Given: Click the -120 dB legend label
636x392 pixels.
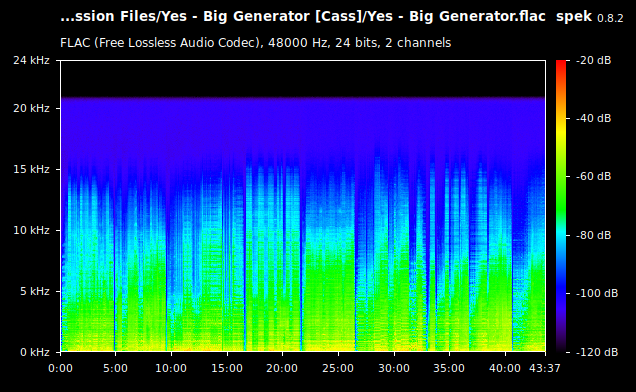Looking at the screenshot, I should click(597, 352).
